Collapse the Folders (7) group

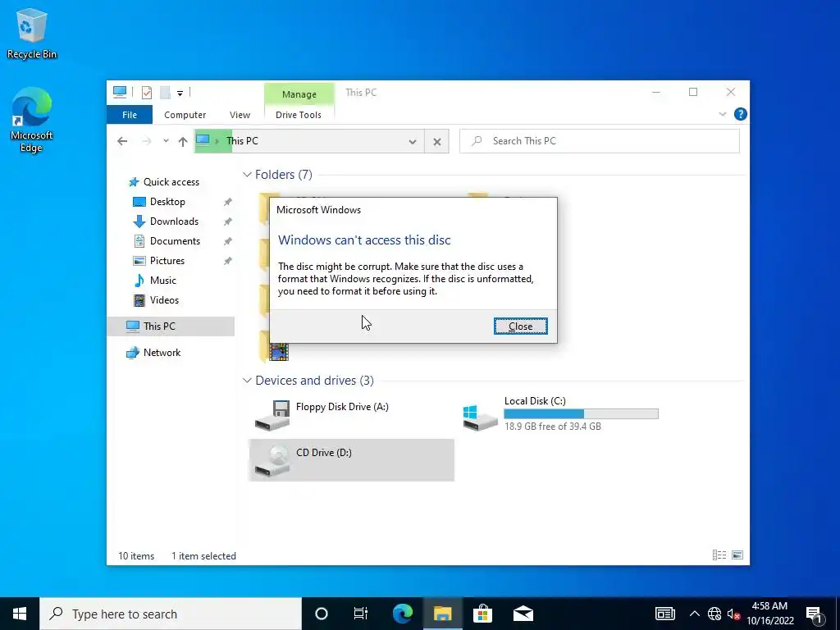point(247,175)
